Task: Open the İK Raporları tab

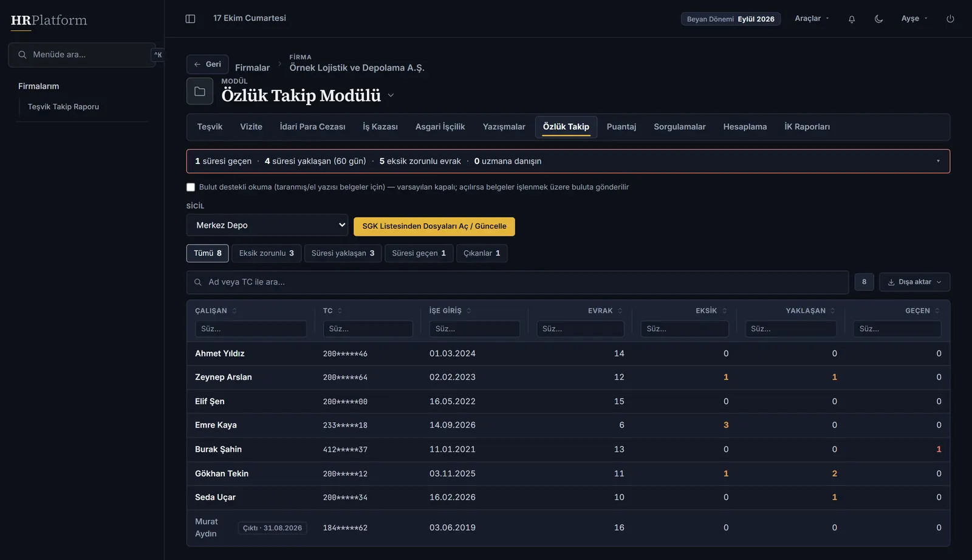Action: pos(807,127)
